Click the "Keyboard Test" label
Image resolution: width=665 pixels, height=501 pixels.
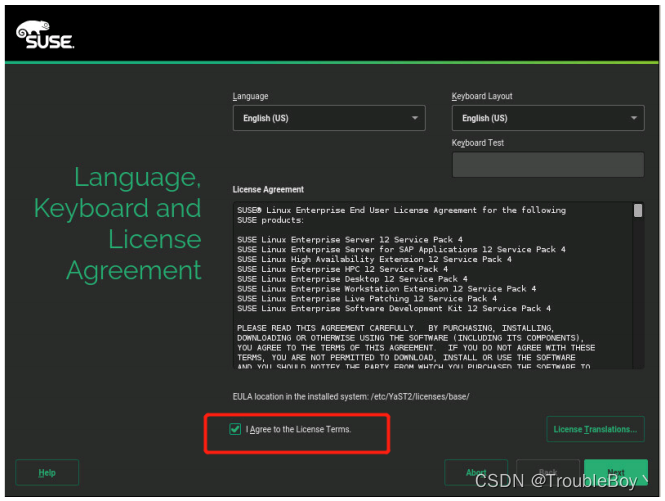(x=478, y=143)
